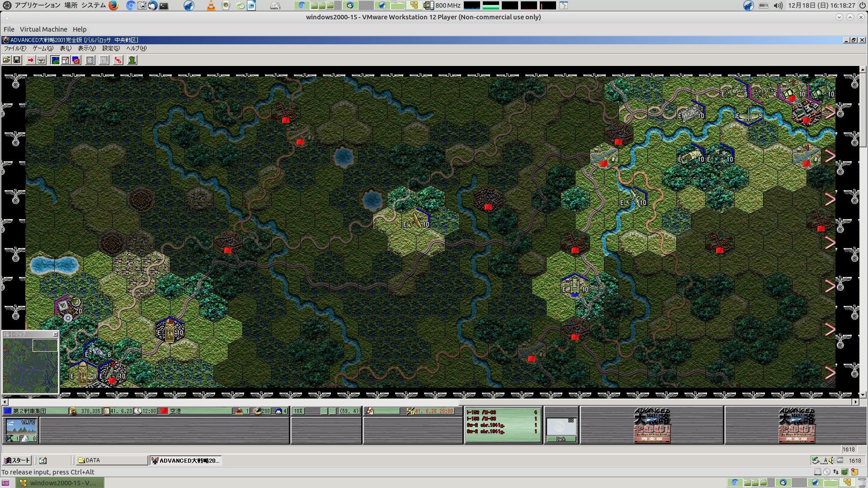The height and width of the screenshot is (488, 868).
Task: Click the red arrow toolbar icon
Action: tap(30, 60)
